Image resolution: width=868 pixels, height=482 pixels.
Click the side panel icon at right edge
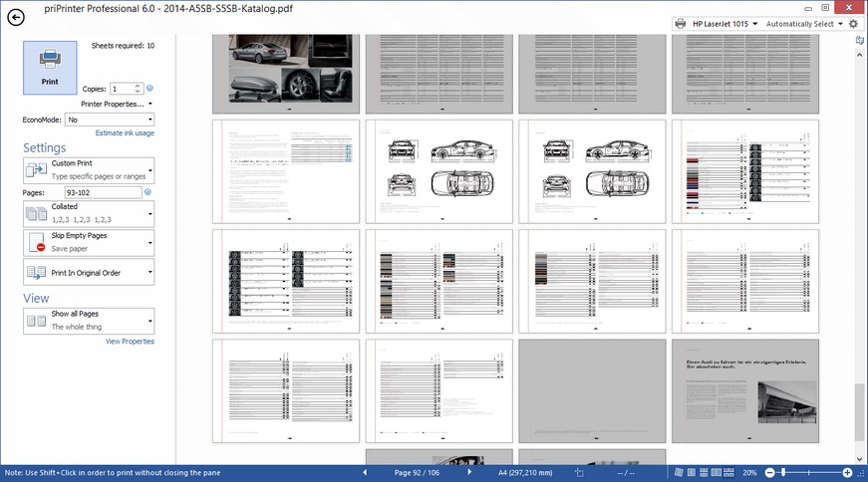pyautogui.click(x=860, y=41)
